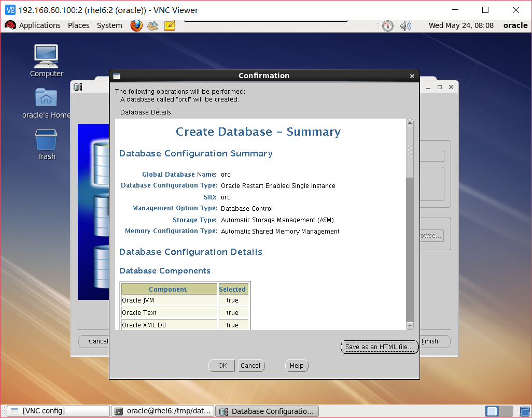This screenshot has height=418, width=532.
Task: Switch to Database Configuration Assistant via taskbar
Action: coord(267,411)
